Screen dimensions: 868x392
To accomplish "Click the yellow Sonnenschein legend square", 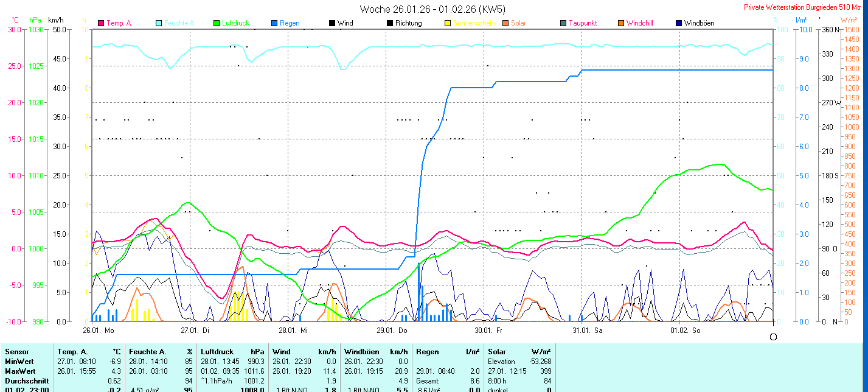I will point(448,23).
